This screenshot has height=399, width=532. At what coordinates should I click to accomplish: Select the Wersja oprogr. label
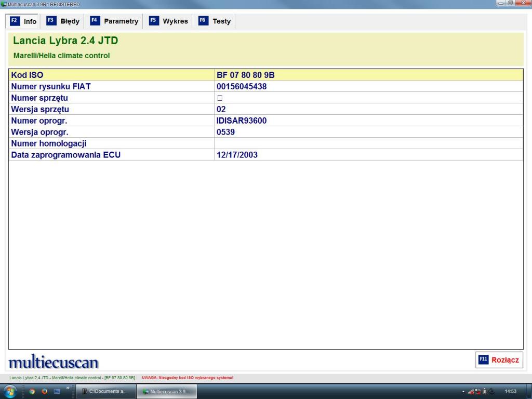39,132
